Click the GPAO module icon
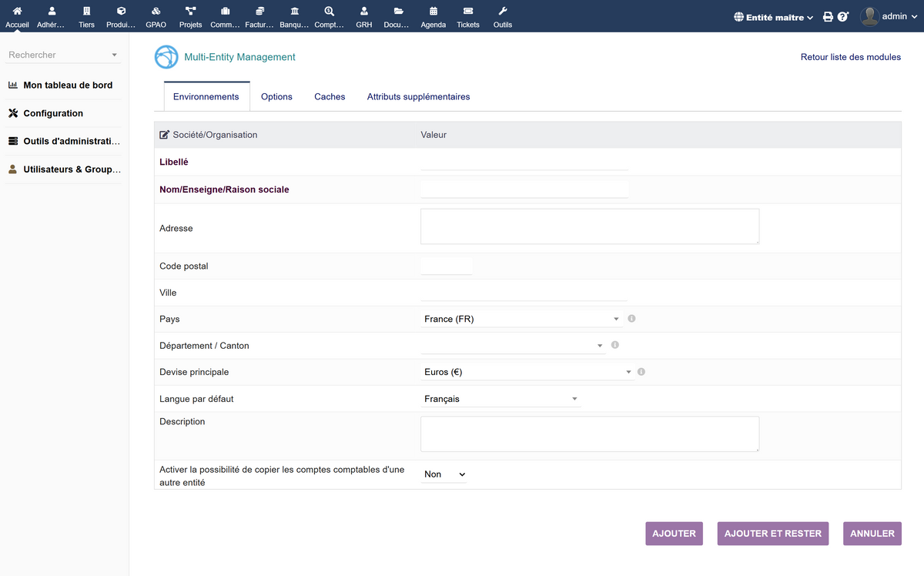Screen dimensions: 924x576 156,15
